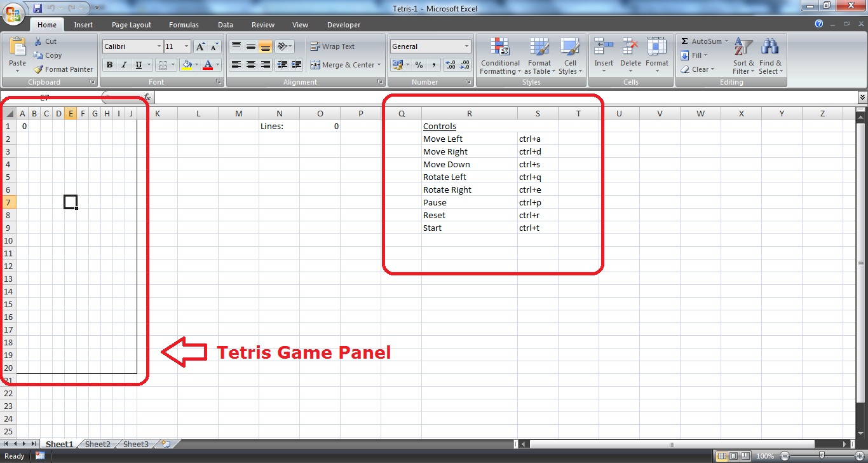The height and width of the screenshot is (463, 868).
Task: Open the General number format dropdown
Action: [x=466, y=46]
